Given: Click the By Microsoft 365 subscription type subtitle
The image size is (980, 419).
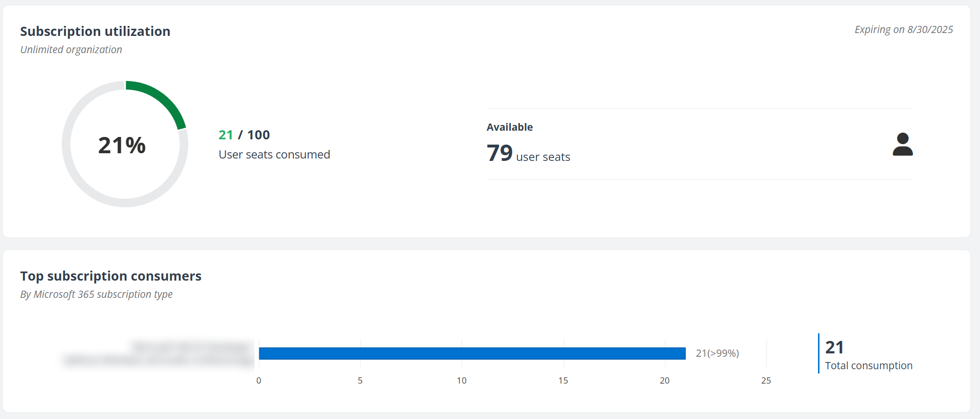Looking at the screenshot, I should click(x=96, y=294).
